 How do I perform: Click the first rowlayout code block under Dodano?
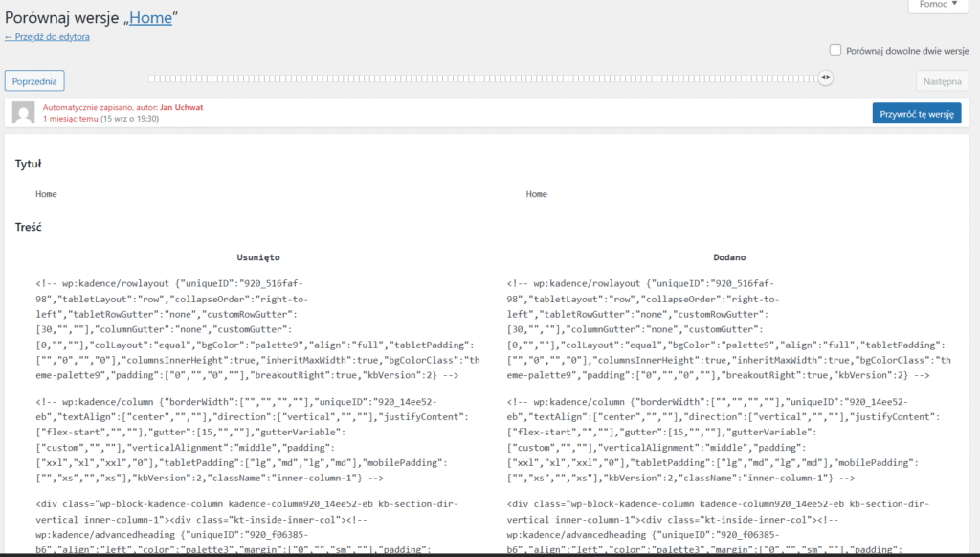tap(729, 329)
